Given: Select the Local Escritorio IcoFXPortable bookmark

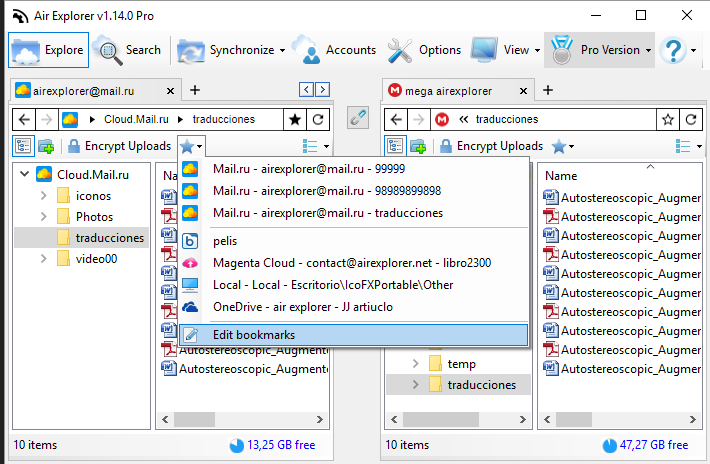Looking at the screenshot, I should (354, 285).
